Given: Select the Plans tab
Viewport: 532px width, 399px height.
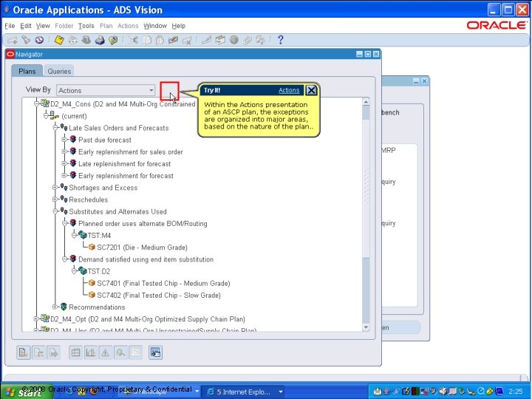Looking at the screenshot, I should (27, 71).
